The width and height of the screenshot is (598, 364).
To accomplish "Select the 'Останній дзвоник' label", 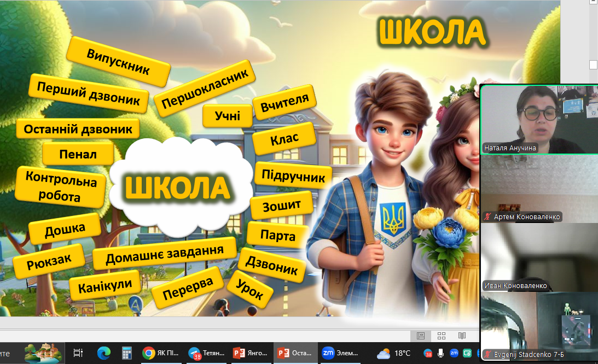I will (x=78, y=129).
